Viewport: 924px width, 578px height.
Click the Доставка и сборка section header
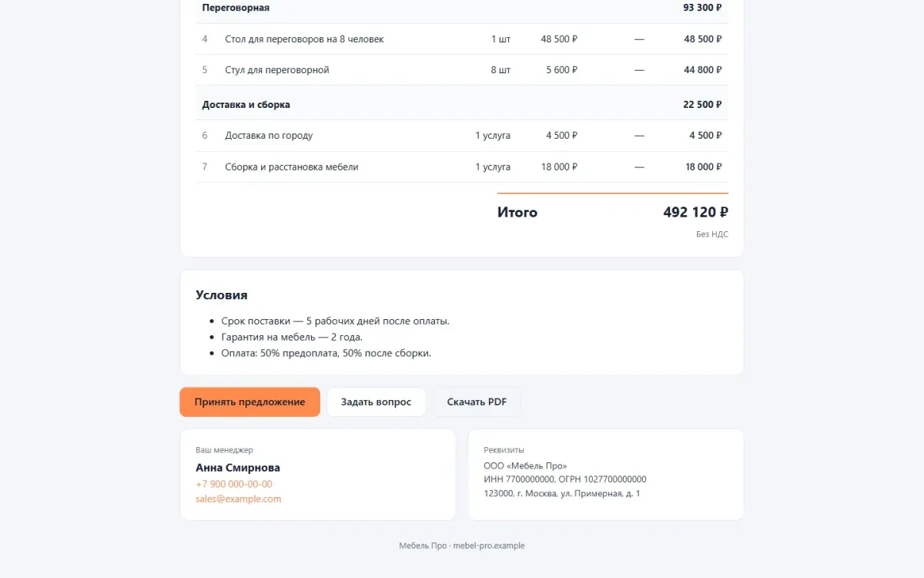[462, 104]
